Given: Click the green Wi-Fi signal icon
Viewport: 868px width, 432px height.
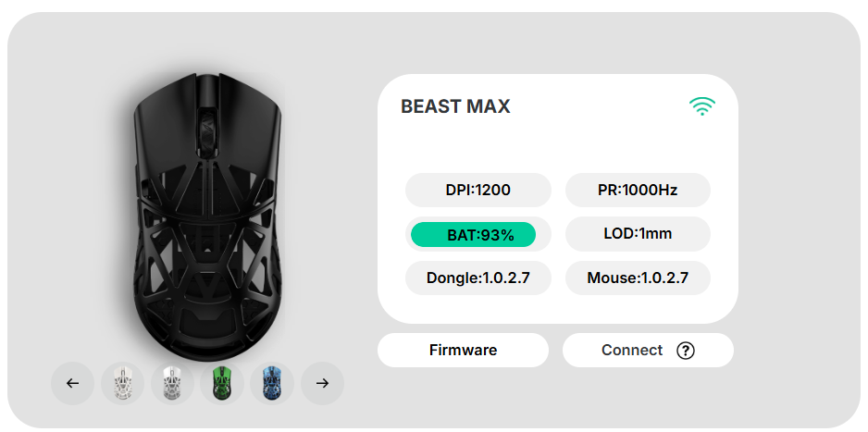Looking at the screenshot, I should coord(702,106).
